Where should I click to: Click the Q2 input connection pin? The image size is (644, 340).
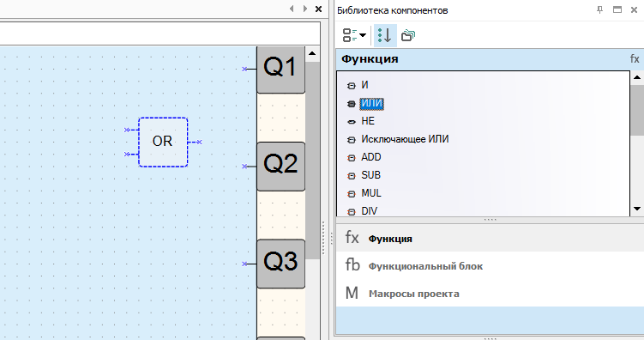pyautogui.click(x=244, y=166)
